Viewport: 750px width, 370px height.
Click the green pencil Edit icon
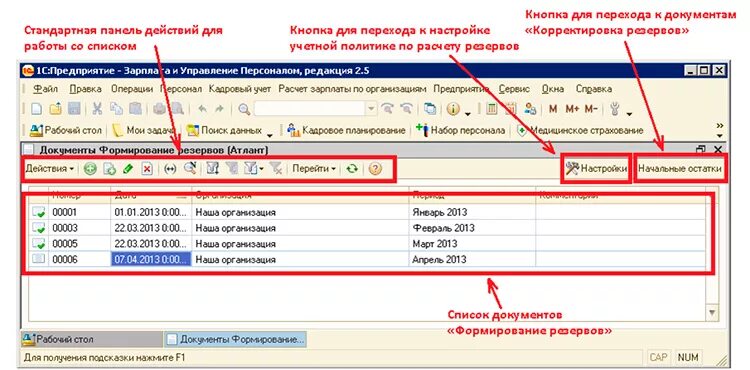[128, 169]
